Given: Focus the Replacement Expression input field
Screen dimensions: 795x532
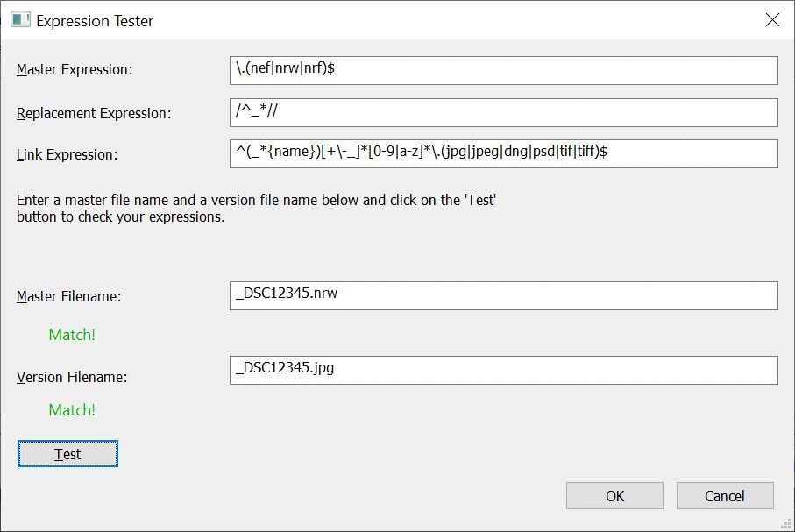Looking at the screenshot, I should tap(503, 112).
